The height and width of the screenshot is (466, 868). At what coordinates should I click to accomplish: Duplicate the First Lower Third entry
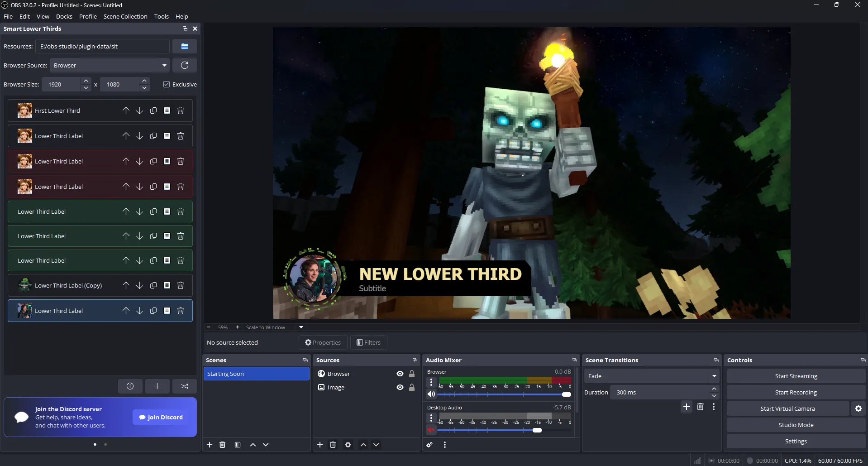pyautogui.click(x=153, y=110)
